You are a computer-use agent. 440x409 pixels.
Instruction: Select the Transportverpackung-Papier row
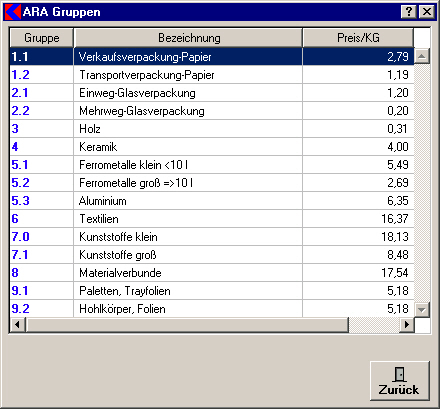(212, 75)
